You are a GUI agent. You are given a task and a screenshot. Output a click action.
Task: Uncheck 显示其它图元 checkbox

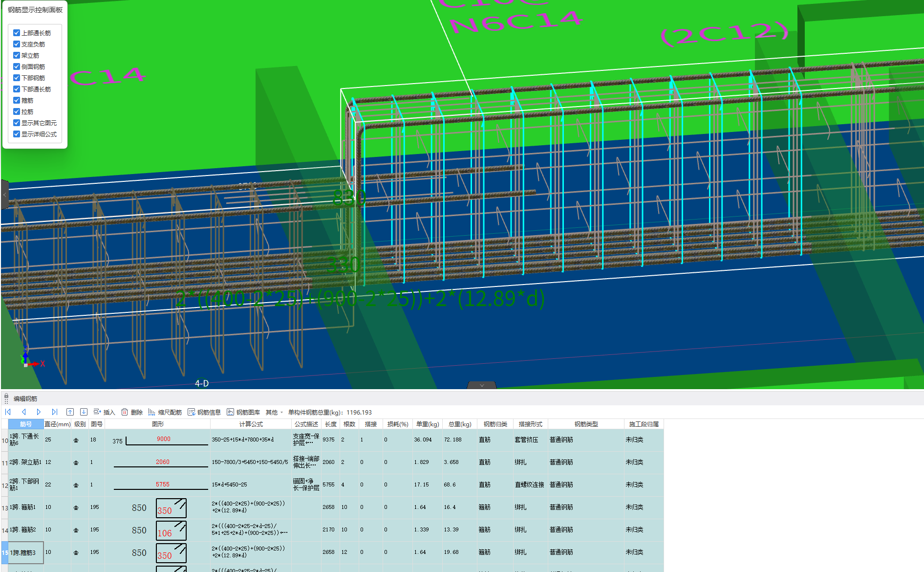point(17,123)
